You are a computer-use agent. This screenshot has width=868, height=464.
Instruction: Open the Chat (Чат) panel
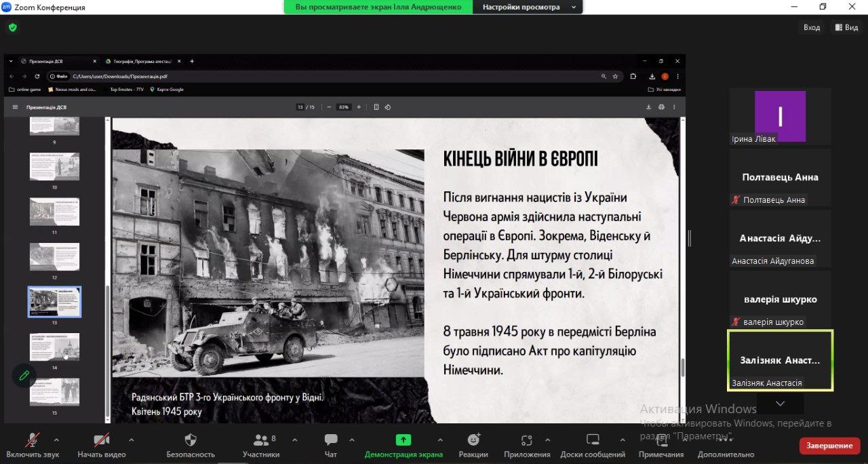tap(331, 440)
